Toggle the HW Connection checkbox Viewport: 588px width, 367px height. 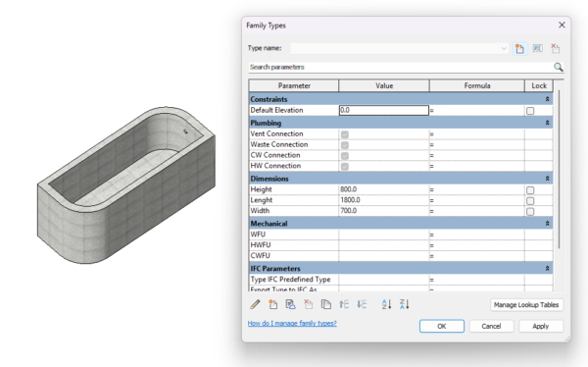tap(345, 167)
